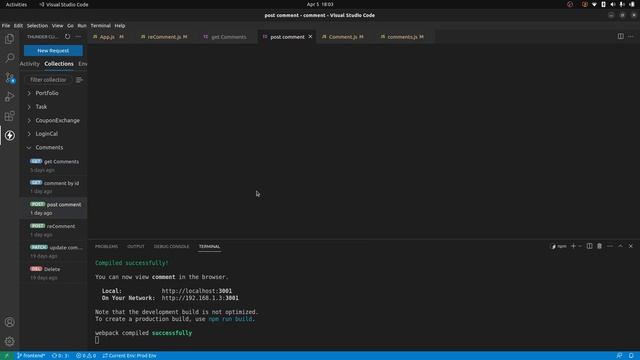Focus the filter collection input field
This screenshot has width=640, height=360.
[x=49, y=80]
